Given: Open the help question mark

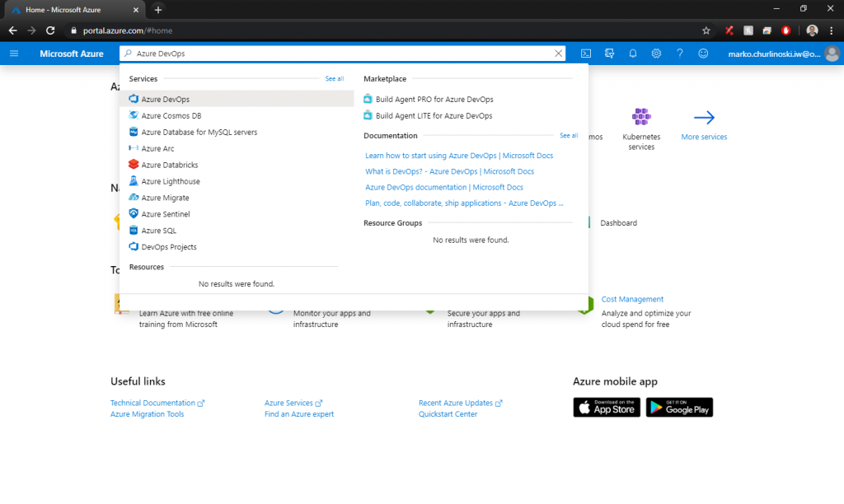Looking at the screenshot, I should click(680, 54).
